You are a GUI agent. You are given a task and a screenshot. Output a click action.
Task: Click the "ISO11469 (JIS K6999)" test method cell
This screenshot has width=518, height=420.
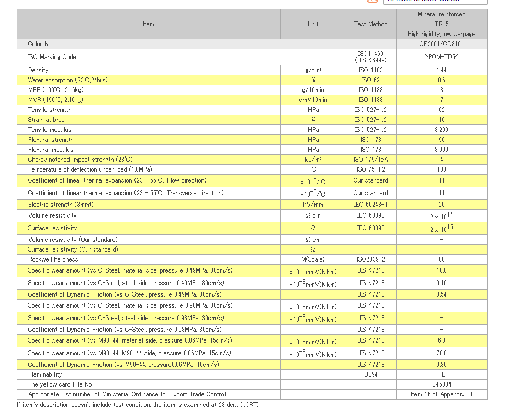pyautogui.click(x=370, y=57)
